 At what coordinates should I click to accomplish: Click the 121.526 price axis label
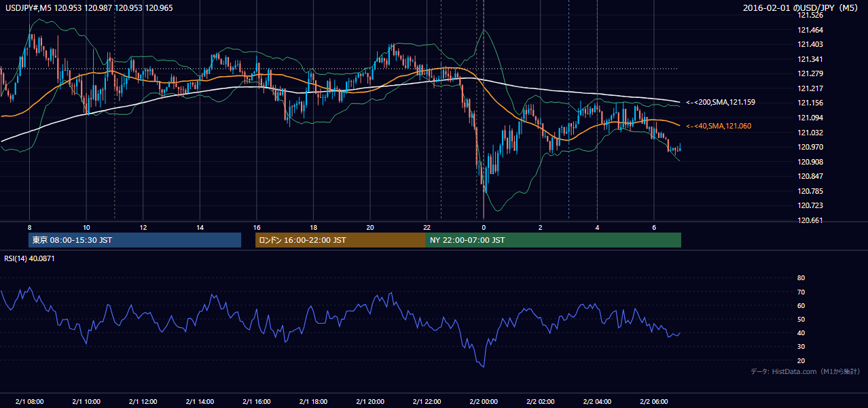[x=810, y=16]
